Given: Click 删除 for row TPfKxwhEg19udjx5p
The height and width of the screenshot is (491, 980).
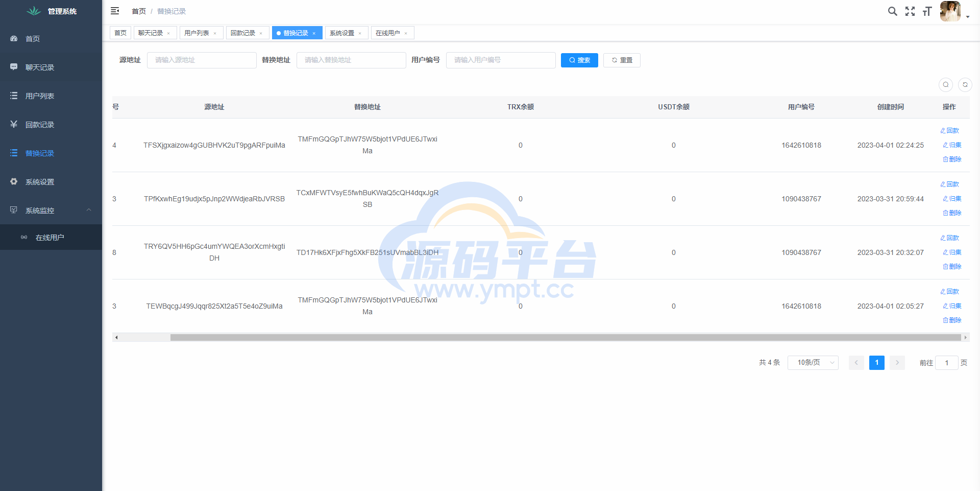Looking at the screenshot, I should pyautogui.click(x=952, y=213).
